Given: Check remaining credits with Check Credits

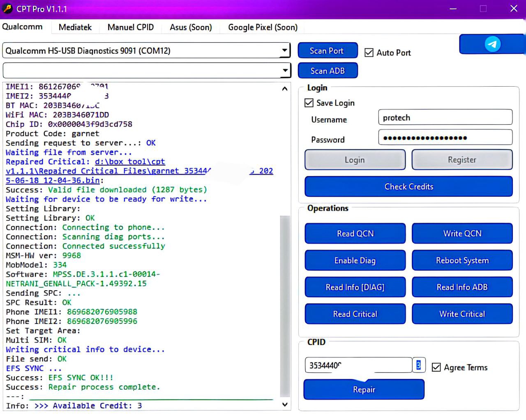Looking at the screenshot, I should point(408,187).
